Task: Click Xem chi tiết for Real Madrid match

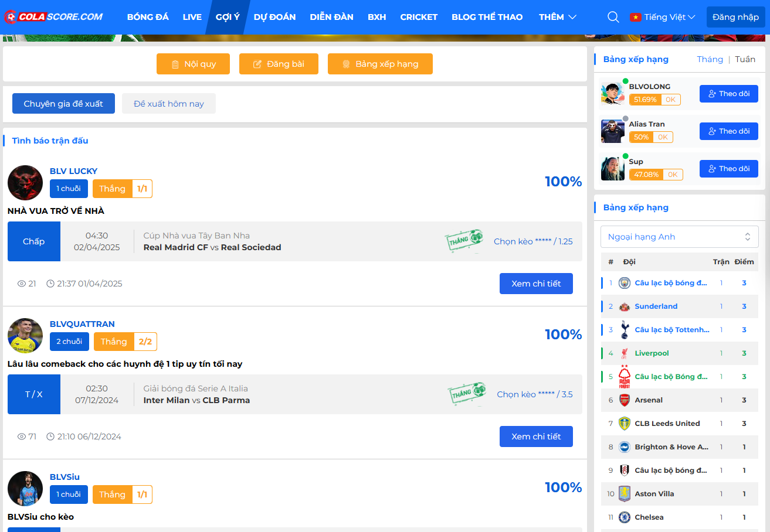Action: point(536,284)
